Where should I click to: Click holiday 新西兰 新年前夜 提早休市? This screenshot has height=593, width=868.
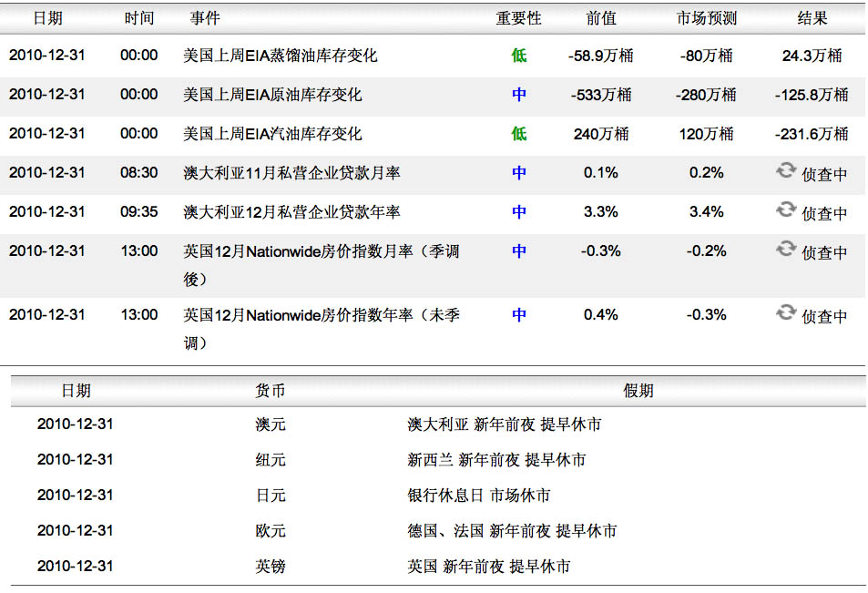(496, 460)
